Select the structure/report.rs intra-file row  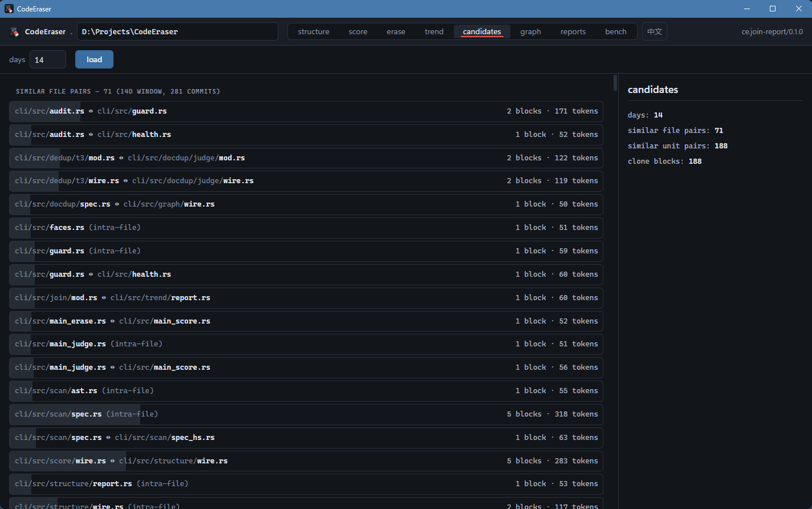[x=306, y=484]
